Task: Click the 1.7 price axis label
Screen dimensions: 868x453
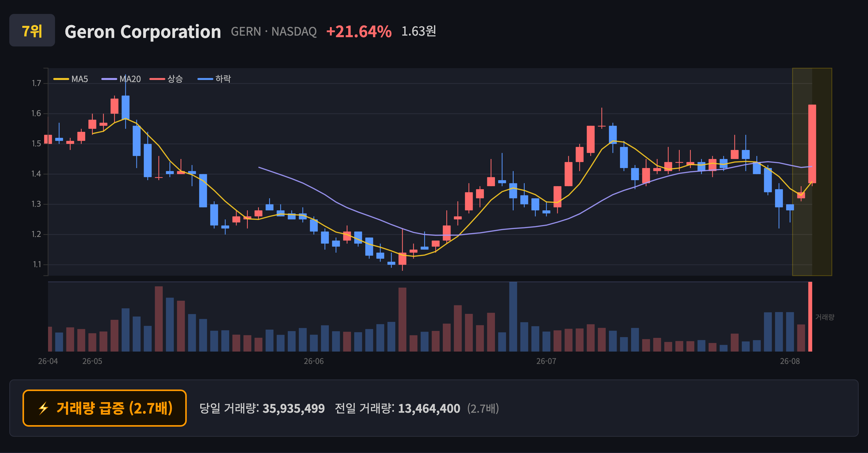Action: point(36,83)
